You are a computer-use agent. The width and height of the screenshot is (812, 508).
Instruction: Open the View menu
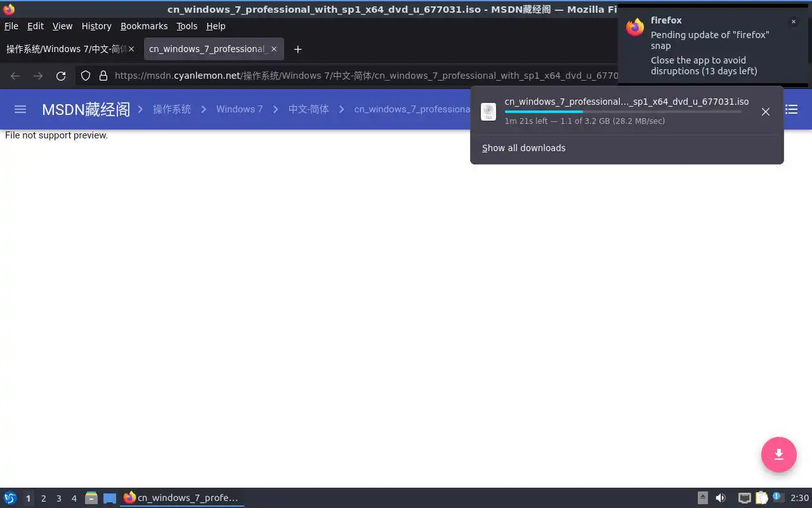[62, 26]
